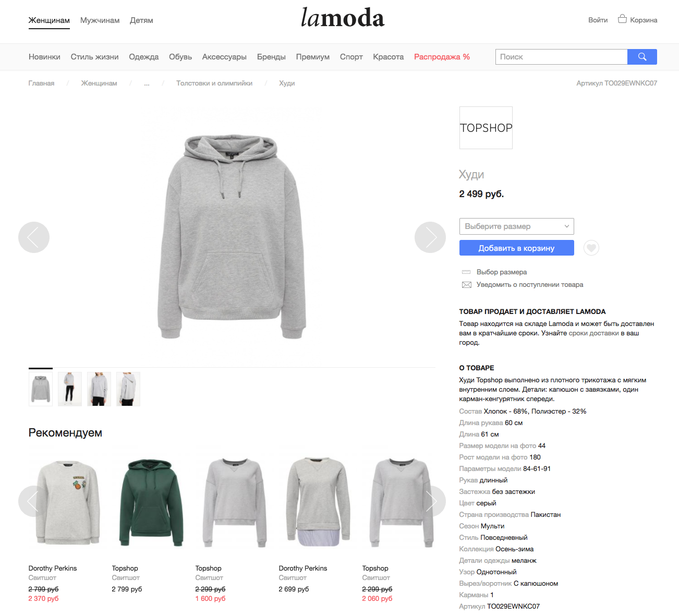Open size guide ruler icon Выбор размера

click(466, 272)
